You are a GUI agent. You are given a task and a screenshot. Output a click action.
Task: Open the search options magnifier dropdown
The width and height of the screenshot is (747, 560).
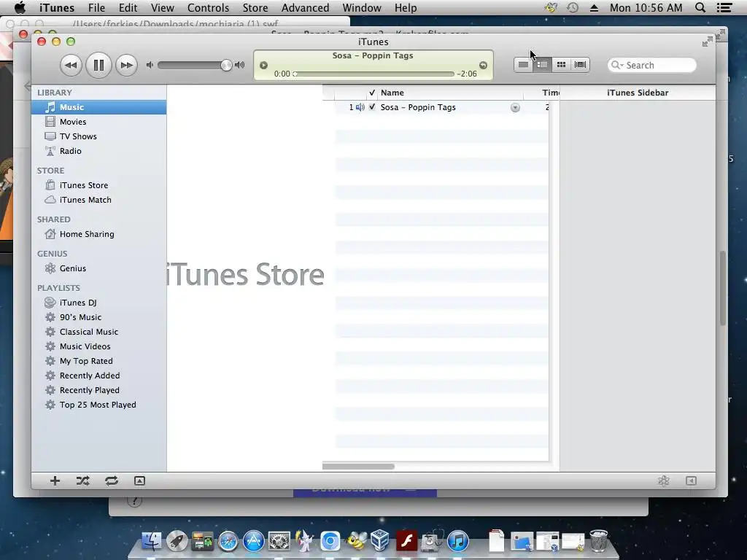[x=617, y=65]
